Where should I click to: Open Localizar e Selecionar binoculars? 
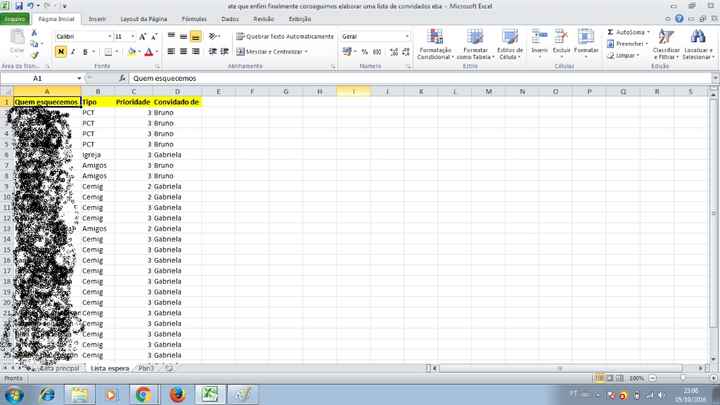(x=698, y=44)
